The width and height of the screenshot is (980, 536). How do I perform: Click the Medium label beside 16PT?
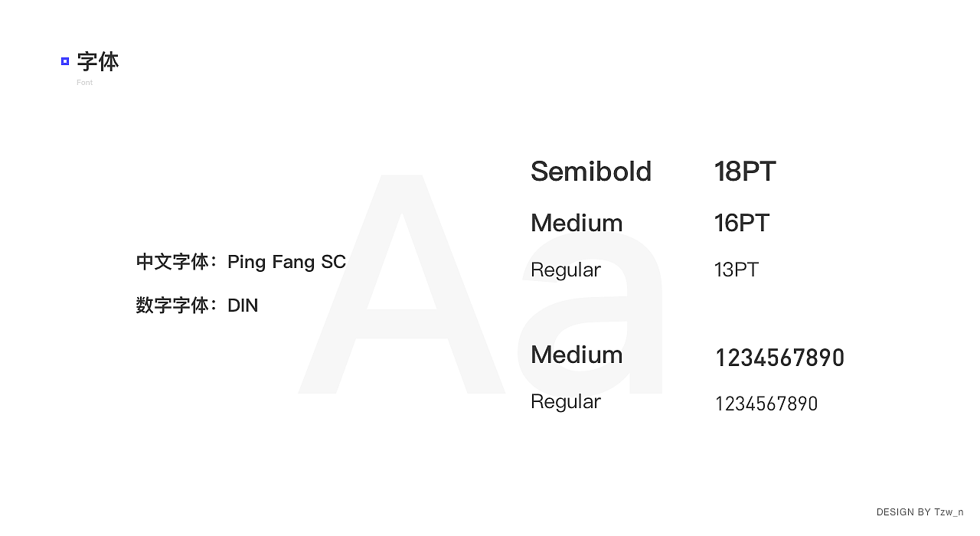pyautogui.click(x=577, y=223)
